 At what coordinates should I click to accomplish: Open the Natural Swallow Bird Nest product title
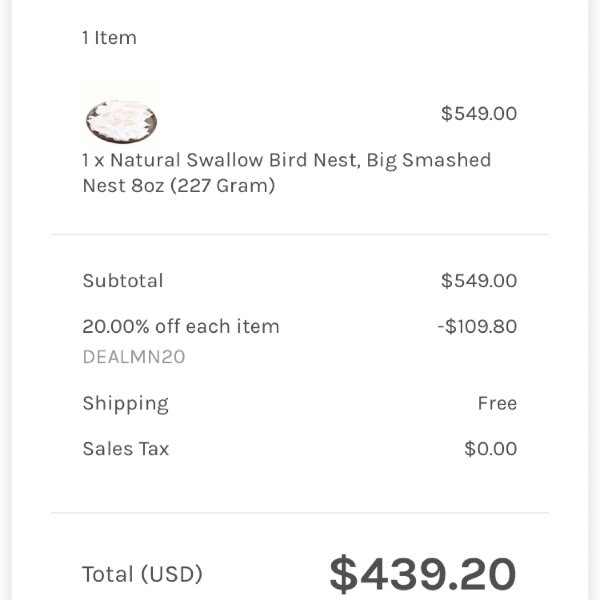pos(287,173)
